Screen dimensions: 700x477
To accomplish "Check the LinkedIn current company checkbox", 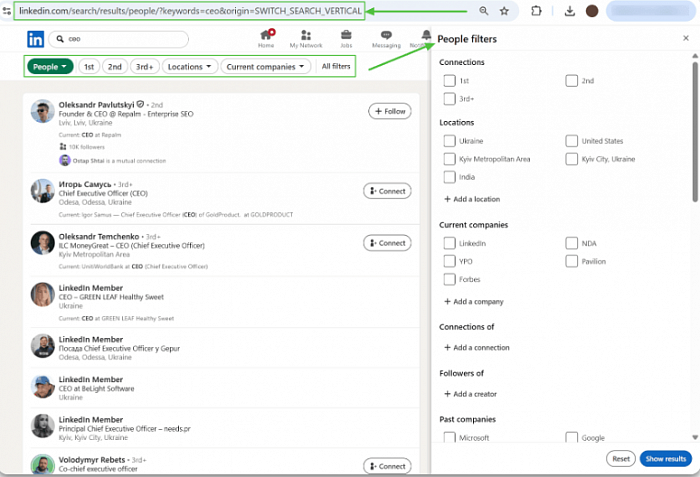I will (450, 243).
